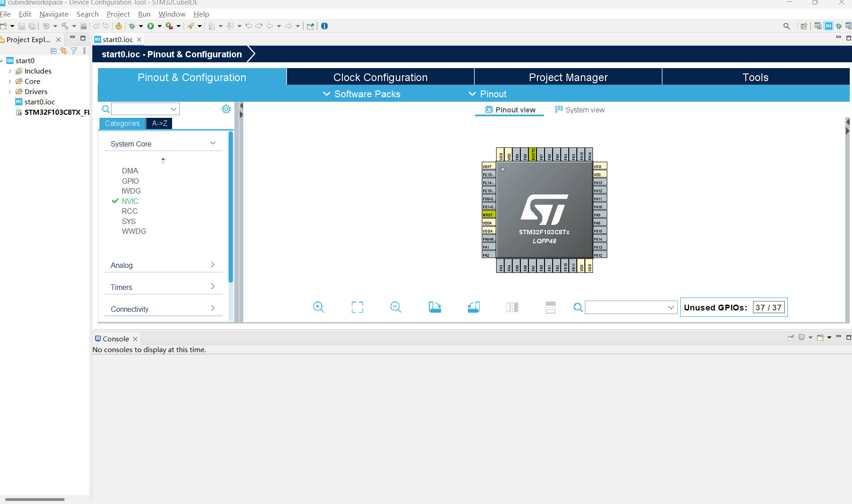852x504 pixels.
Task: Expand the Drivers folder in tree
Action: point(10,92)
